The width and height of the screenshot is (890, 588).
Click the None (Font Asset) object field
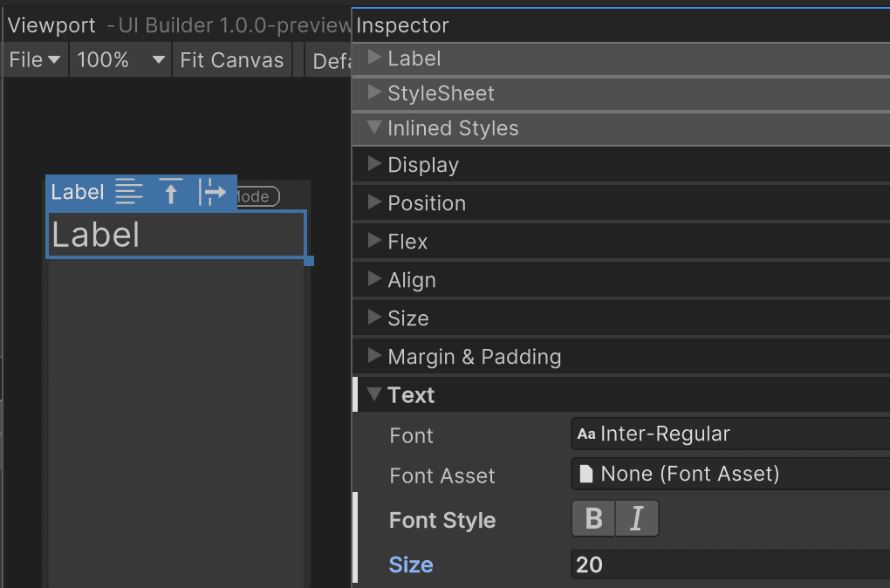729,474
